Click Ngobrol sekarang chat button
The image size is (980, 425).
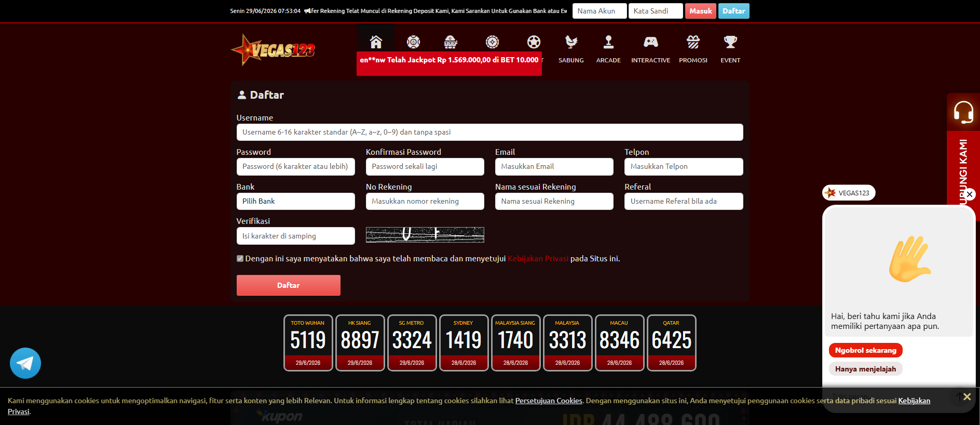[865, 350]
